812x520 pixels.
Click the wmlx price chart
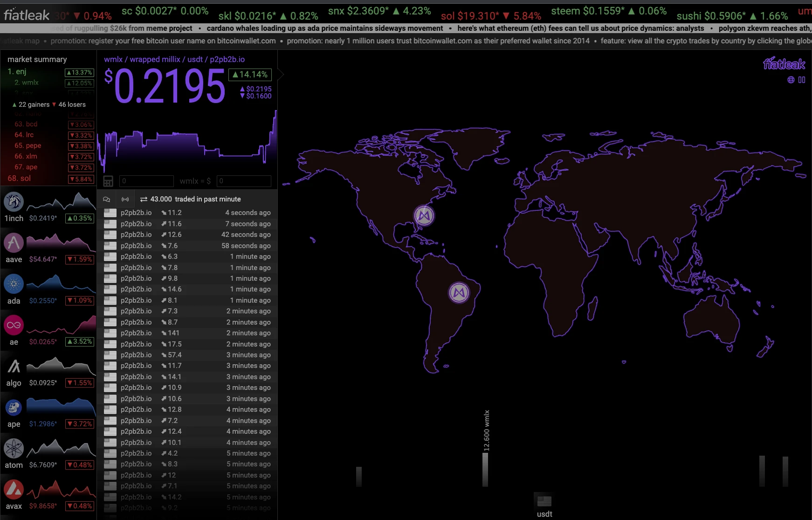coord(187,142)
